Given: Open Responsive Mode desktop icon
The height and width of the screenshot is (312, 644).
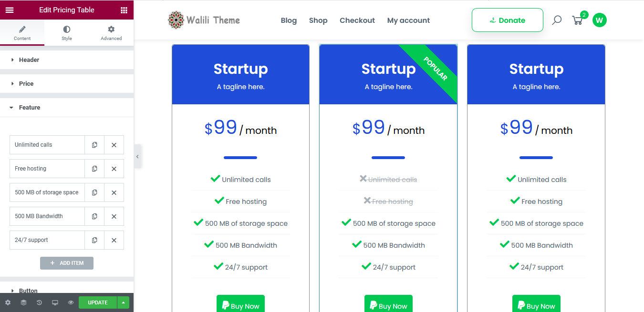Looking at the screenshot, I should tap(55, 302).
